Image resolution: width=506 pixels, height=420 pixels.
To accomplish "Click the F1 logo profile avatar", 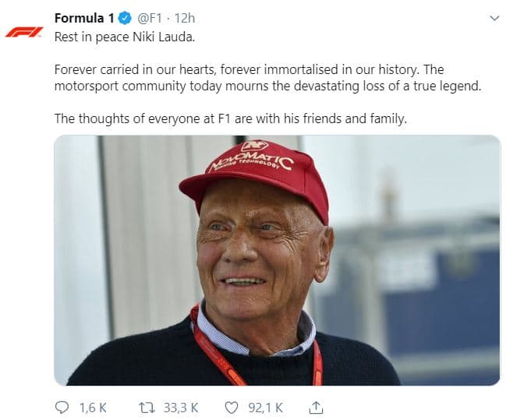I will 23,31.
